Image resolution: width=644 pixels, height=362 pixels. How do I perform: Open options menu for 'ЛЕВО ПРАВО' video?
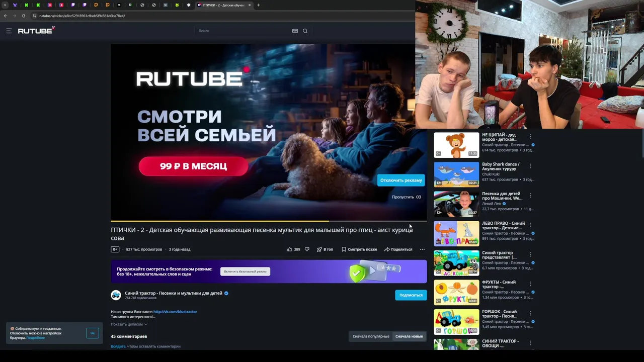coord(530,225)
